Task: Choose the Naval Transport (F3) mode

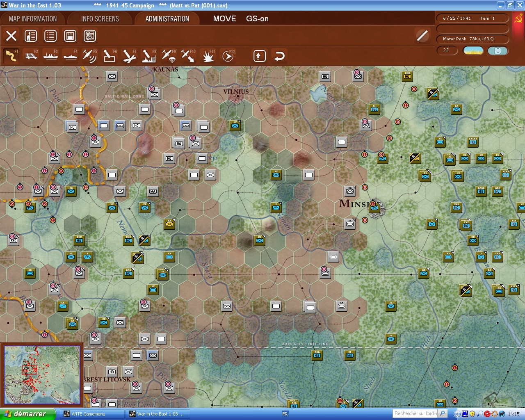Action: click(50, 56)
